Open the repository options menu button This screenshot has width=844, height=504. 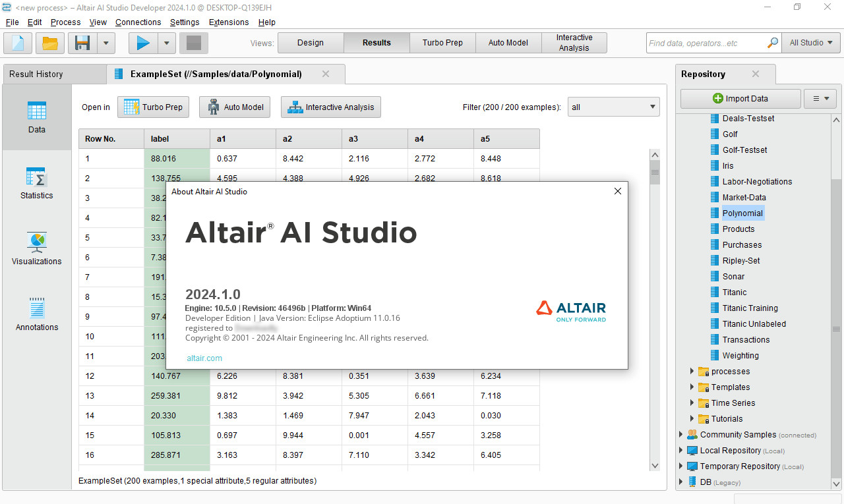pos(820,98)
